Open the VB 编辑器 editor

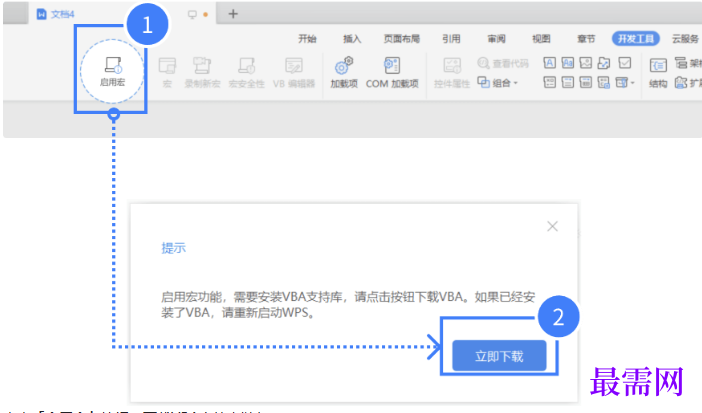(294, 72)
